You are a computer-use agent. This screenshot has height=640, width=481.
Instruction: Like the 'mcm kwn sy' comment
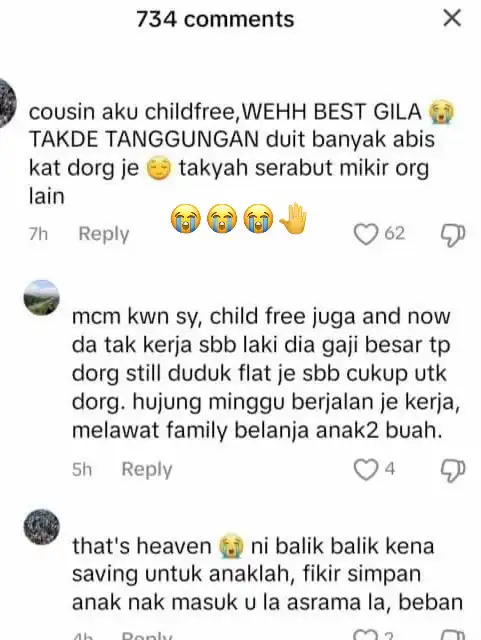pyautogui.click(x=365, y=470)
